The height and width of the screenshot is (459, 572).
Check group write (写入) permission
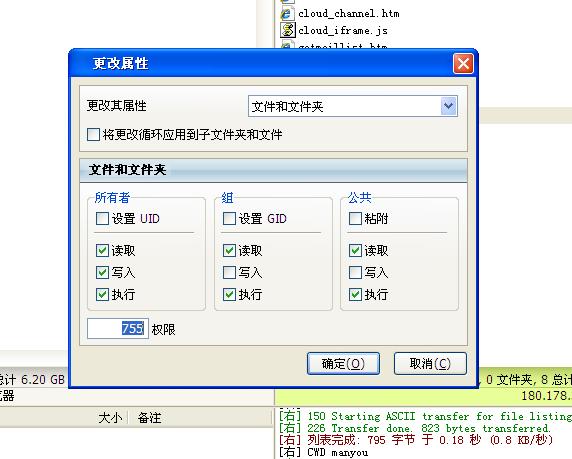pos(229,272)
